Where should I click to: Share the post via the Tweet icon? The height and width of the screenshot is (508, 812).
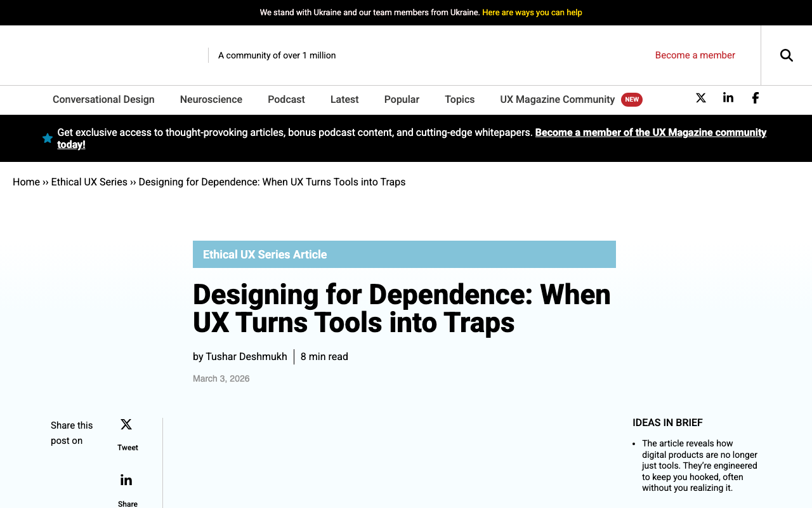point(126,424)
